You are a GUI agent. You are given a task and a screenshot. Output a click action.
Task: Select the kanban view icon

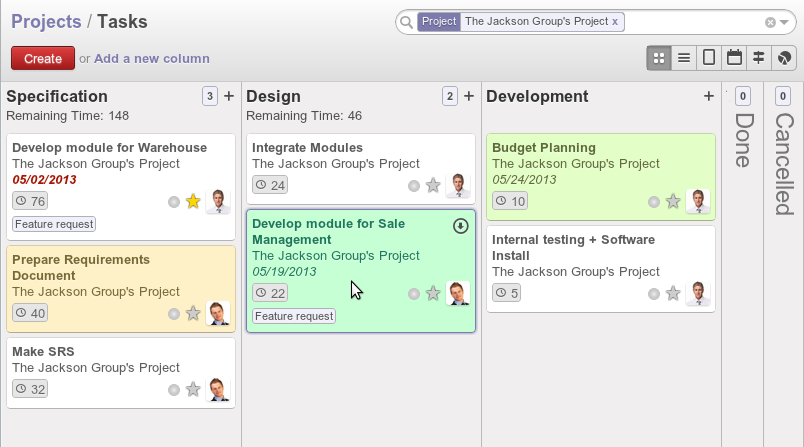[659, 58]
